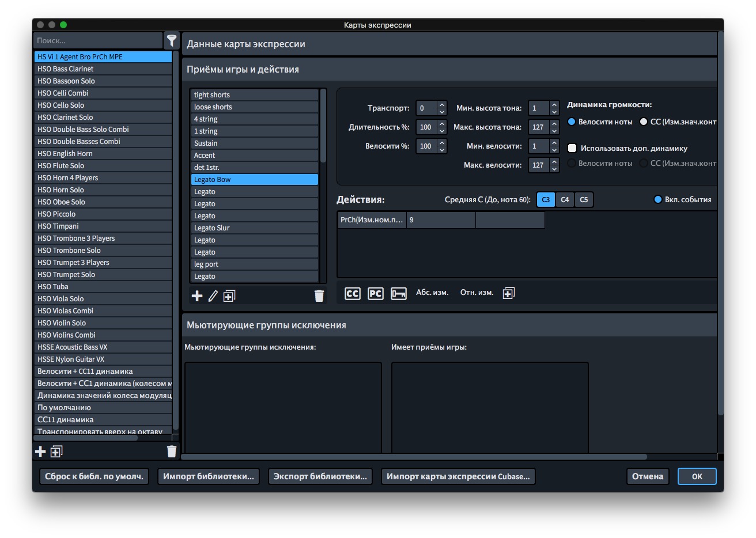
Task: Click Экспорт библиотеки button
Action: point(320,476)
